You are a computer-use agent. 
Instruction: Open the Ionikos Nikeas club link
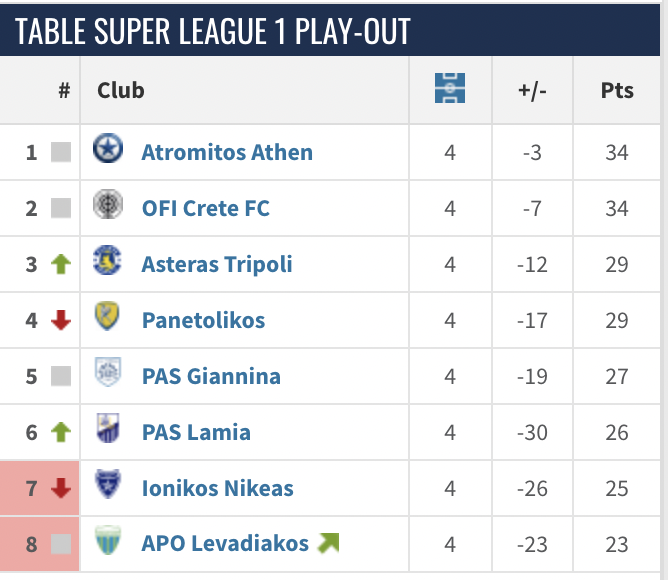[217, 488]
